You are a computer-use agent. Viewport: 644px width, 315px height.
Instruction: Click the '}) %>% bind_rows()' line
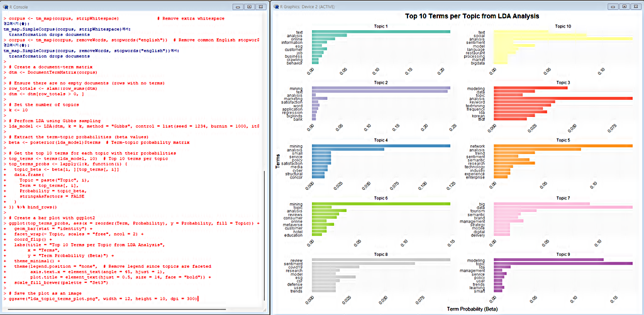(x=31, y=207)
